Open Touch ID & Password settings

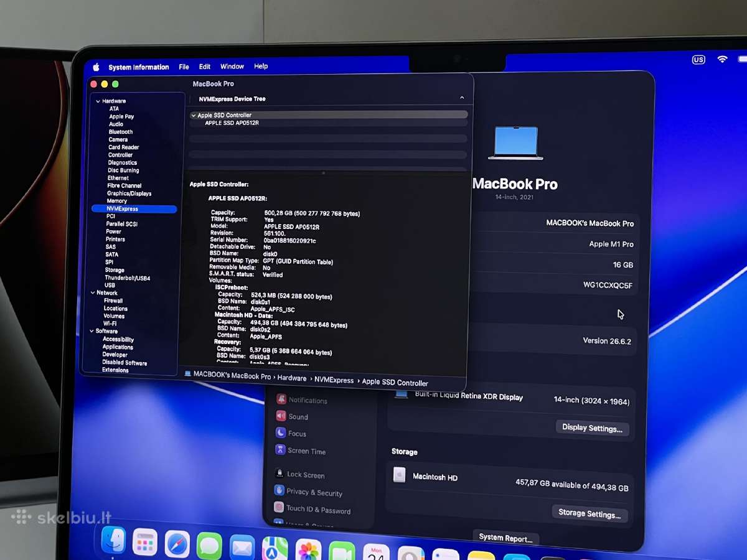point(312,509)
